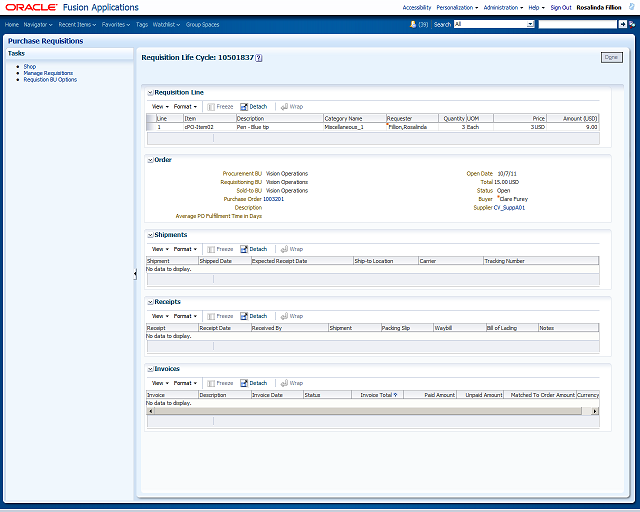Click the Done button
The image size is (640, 512).
click(x=611, y=58)
